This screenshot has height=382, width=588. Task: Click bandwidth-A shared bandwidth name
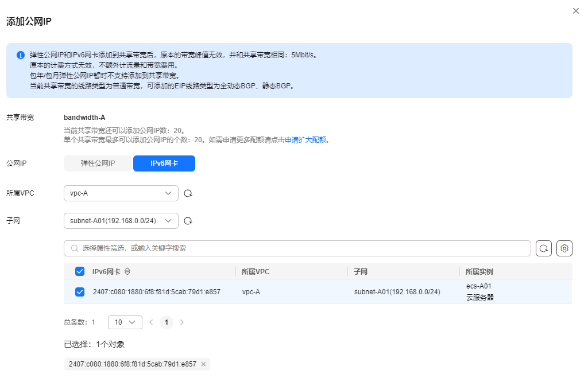84,117
